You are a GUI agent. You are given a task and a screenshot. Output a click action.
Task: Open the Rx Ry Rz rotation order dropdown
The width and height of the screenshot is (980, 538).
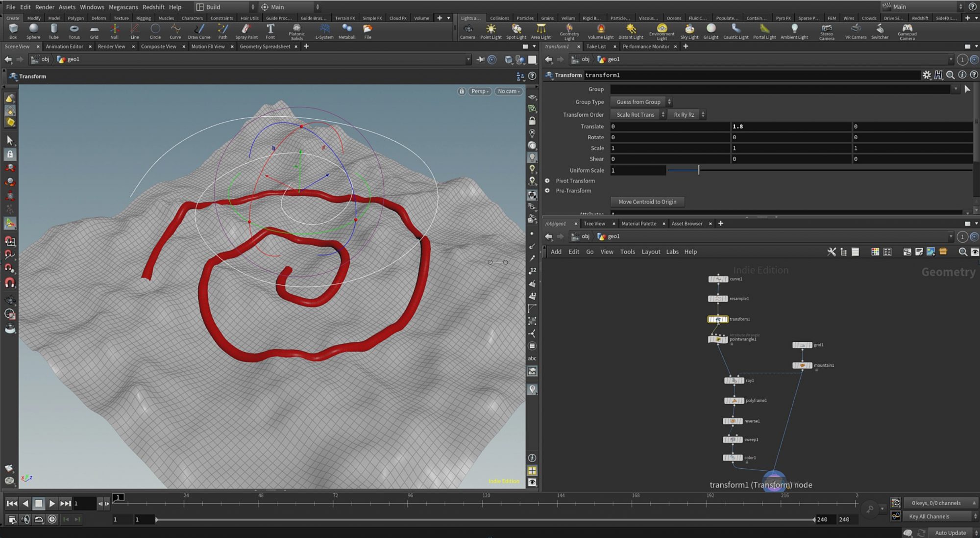pyautogui.click(x=687, y=115)
